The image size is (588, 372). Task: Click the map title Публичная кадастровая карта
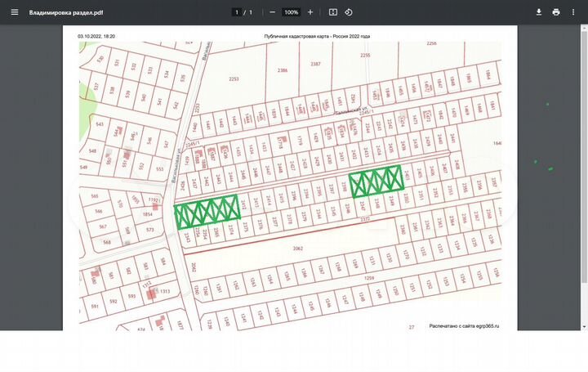(317, 37)
